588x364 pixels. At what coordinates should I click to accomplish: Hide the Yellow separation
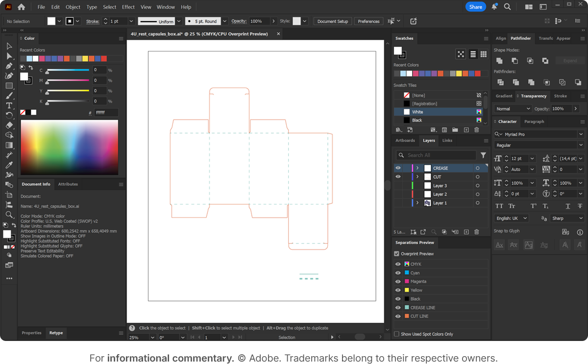coord(398,290)
